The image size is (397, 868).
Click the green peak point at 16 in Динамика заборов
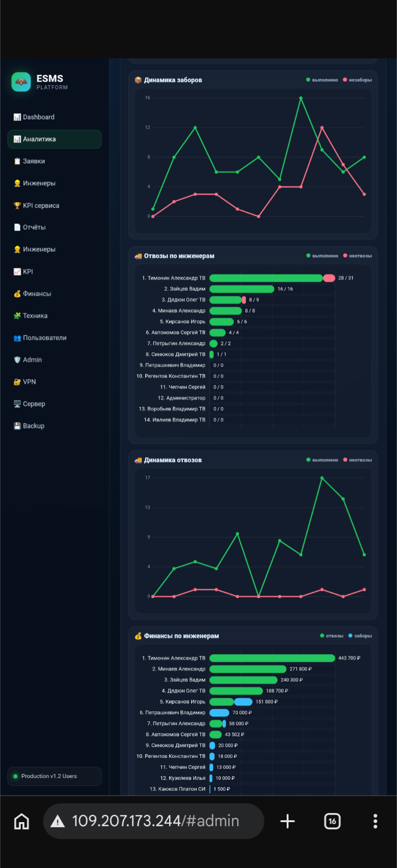[x=301, y=98]
